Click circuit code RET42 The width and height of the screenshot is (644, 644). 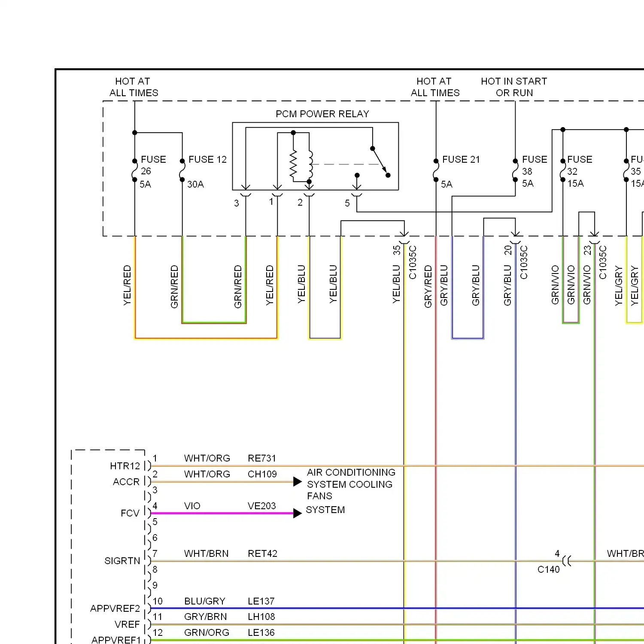(x=263, y=553)
